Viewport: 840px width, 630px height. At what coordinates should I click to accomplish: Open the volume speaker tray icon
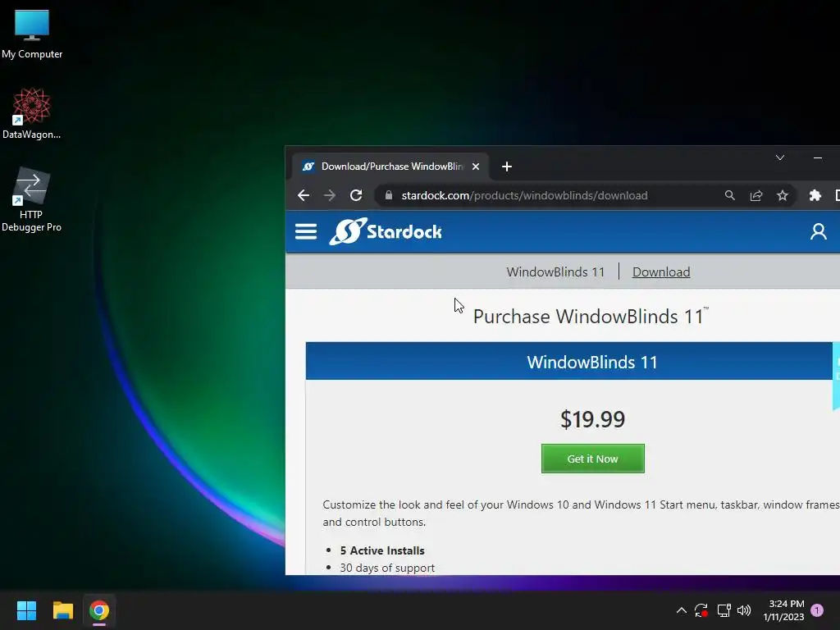[743, 610]
